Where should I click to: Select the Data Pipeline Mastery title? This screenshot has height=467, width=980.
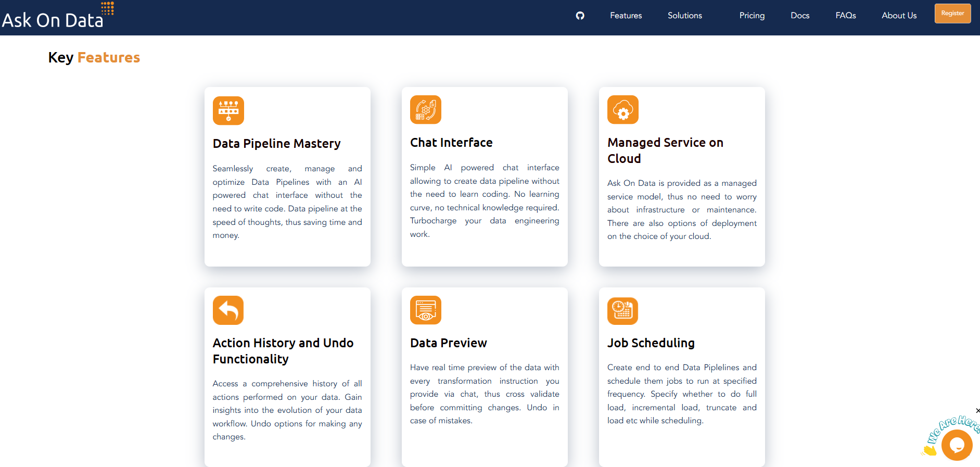click(x=276, y=143)
